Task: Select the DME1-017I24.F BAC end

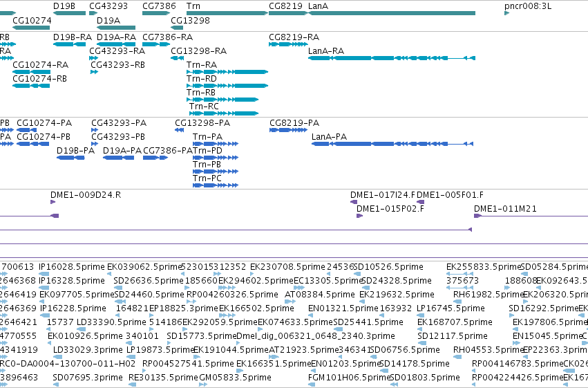Action: tap(354, 202)
